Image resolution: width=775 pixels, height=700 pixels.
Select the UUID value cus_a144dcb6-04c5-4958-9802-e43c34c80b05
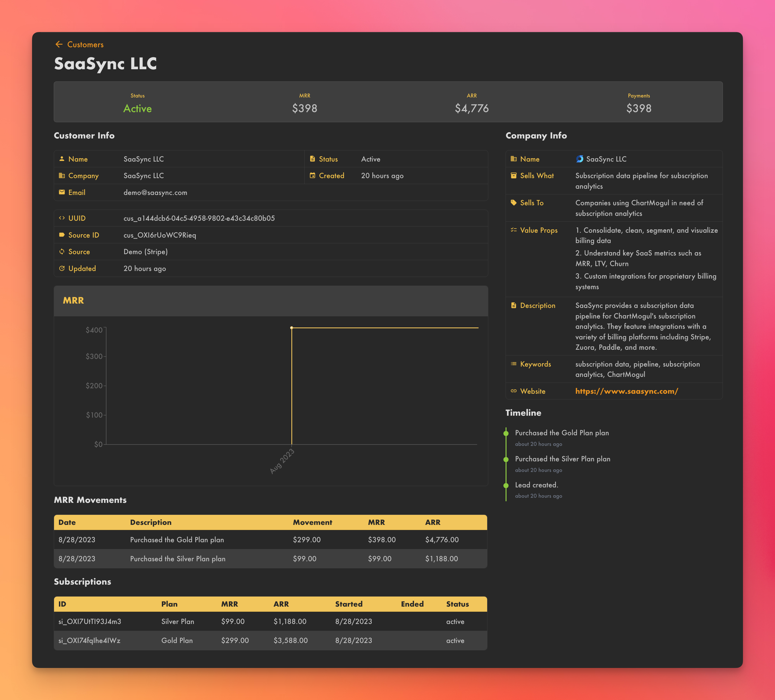199,218
